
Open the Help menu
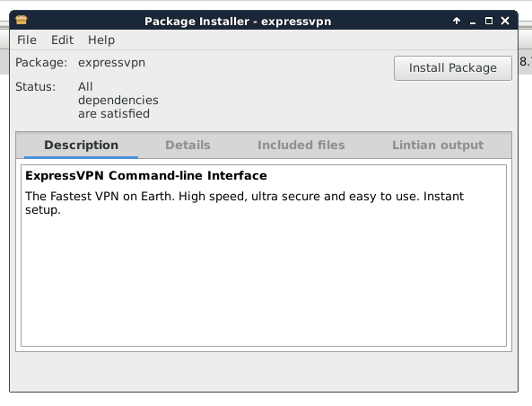(x=101, y=40)
